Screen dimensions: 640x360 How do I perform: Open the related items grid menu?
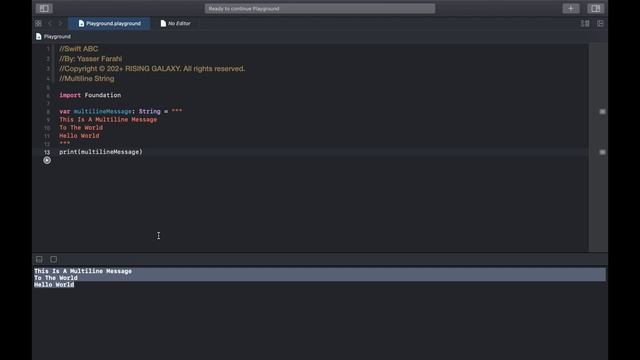pyautogui.click(x=38, y=23)
